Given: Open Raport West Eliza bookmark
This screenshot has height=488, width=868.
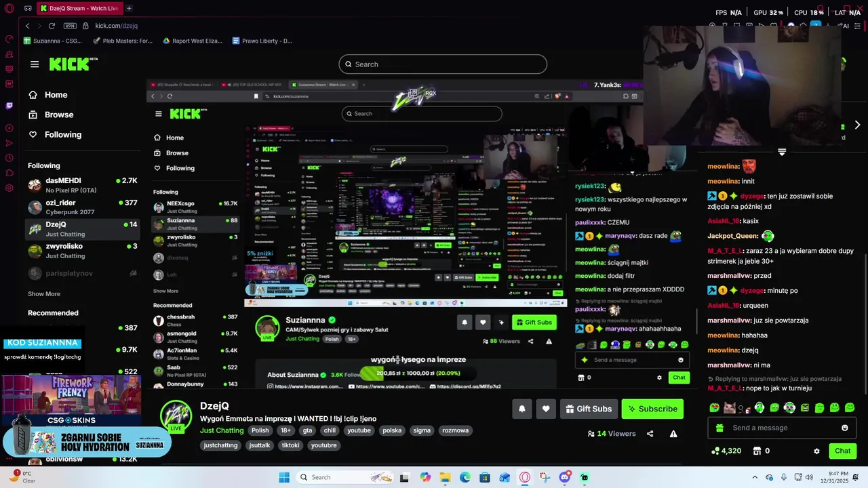Looking at the screenshot, I should tap(193, 41).
